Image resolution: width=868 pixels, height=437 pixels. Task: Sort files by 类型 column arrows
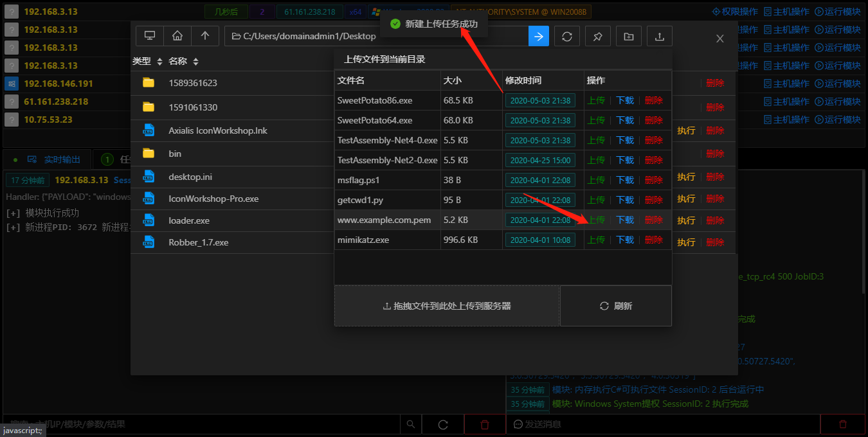click(x=159, y=62)
